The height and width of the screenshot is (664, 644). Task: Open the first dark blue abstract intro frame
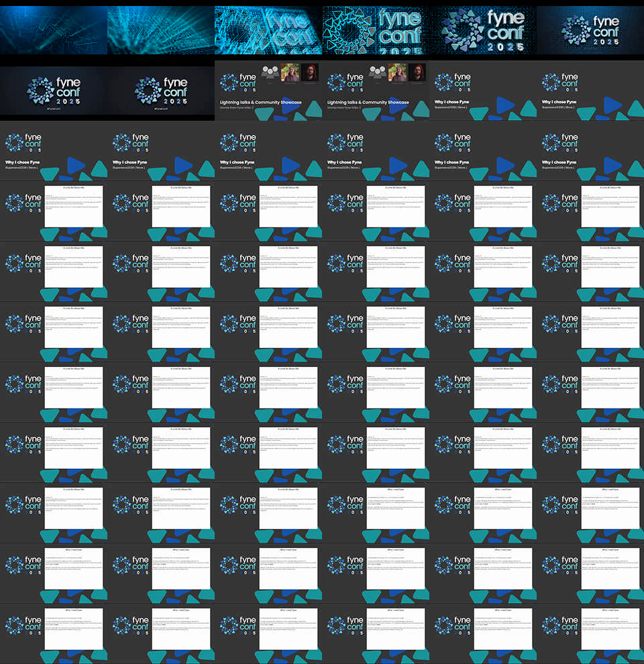(54, 30)
